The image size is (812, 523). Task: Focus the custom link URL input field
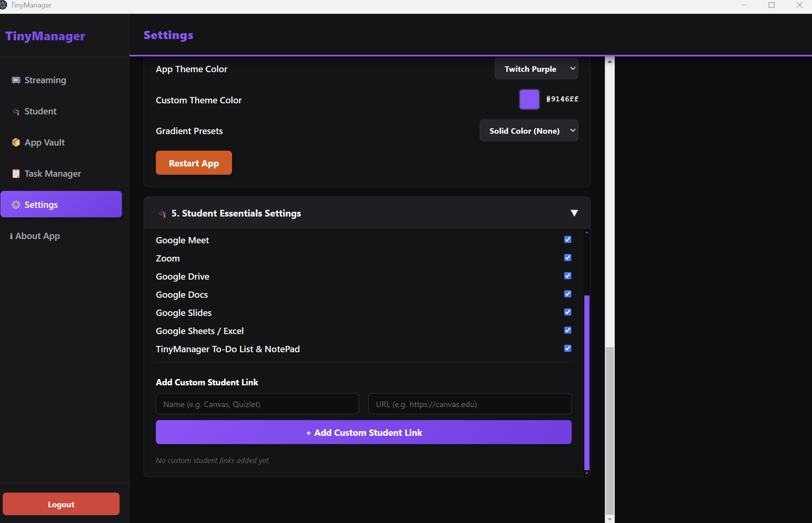pos(470,404)
